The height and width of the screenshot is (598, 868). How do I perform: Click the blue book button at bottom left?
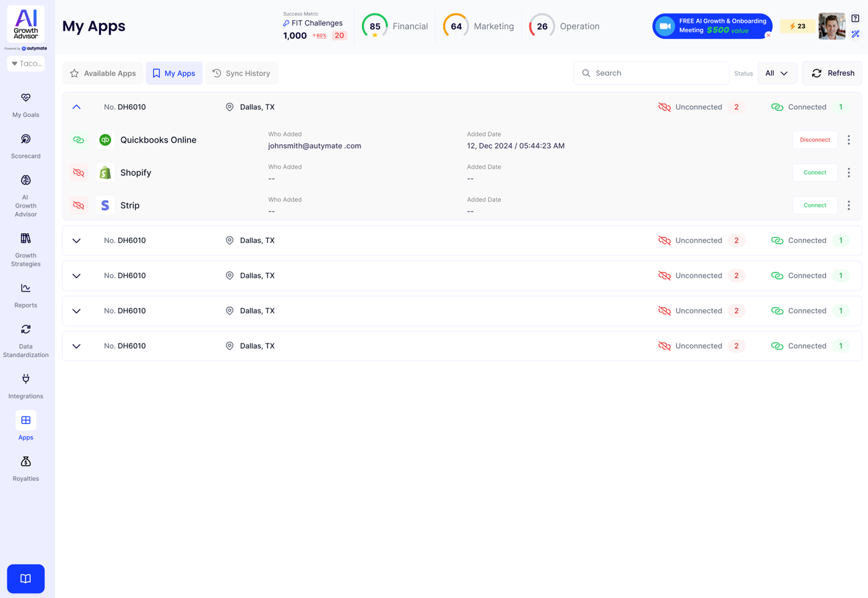tap(25, 579)
